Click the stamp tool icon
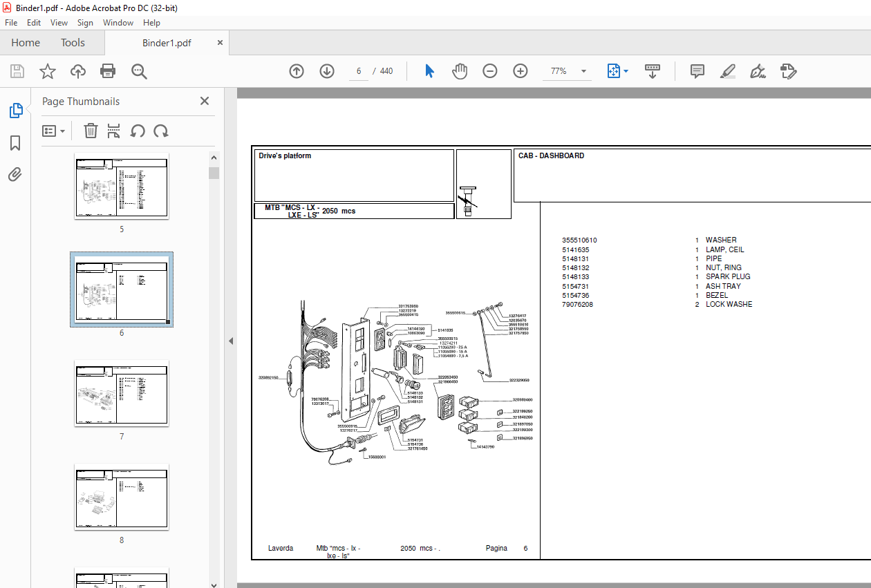The image size is (871, 588). coord(789,71)
